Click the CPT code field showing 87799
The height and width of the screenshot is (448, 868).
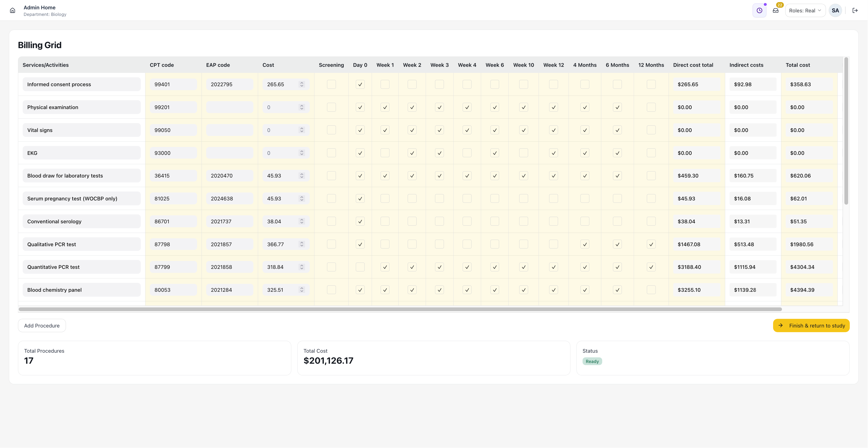point(173,267)
